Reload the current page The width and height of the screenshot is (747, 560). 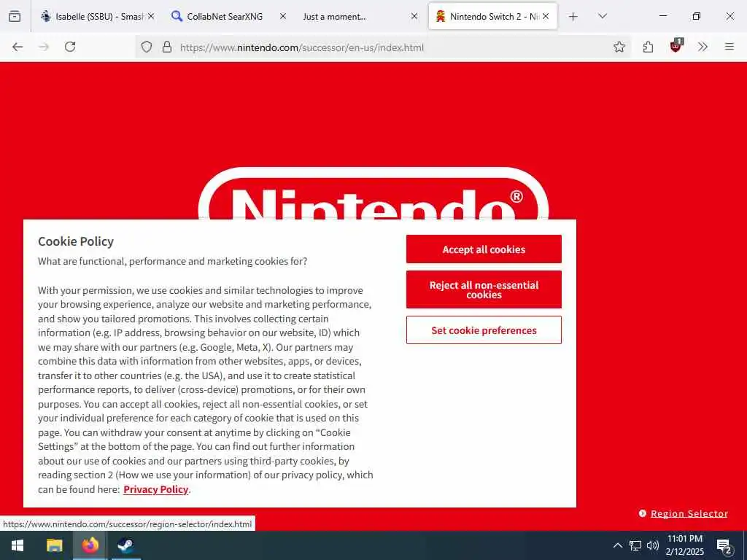click(70, 47)
